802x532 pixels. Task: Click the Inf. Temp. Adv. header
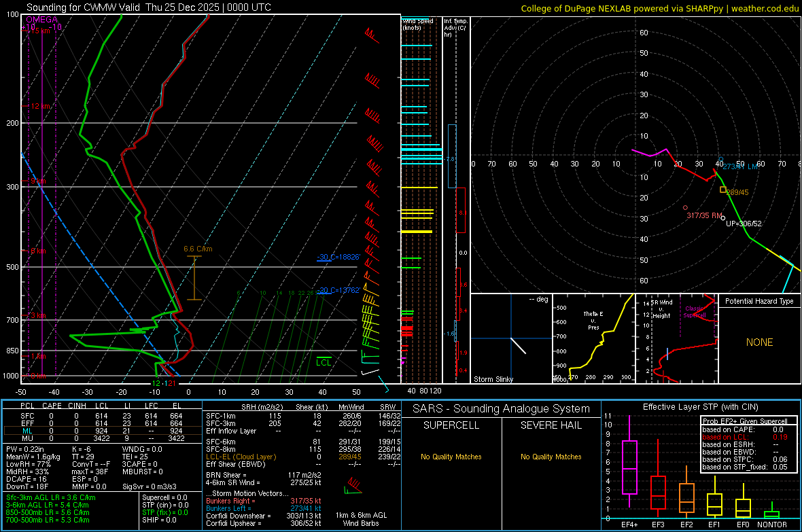(x=455, y=28)
